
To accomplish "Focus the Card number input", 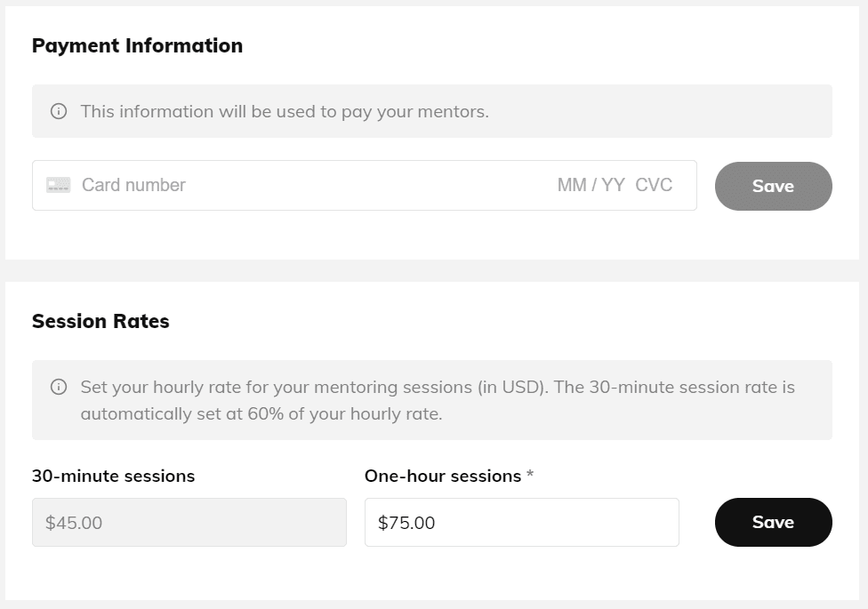I will (x=267, y=185).
